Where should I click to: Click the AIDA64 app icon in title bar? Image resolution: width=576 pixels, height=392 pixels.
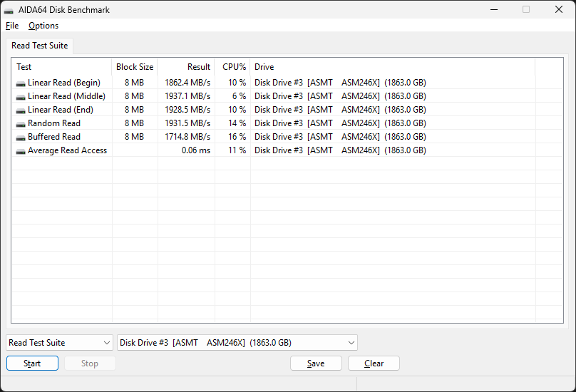(9, 10)
